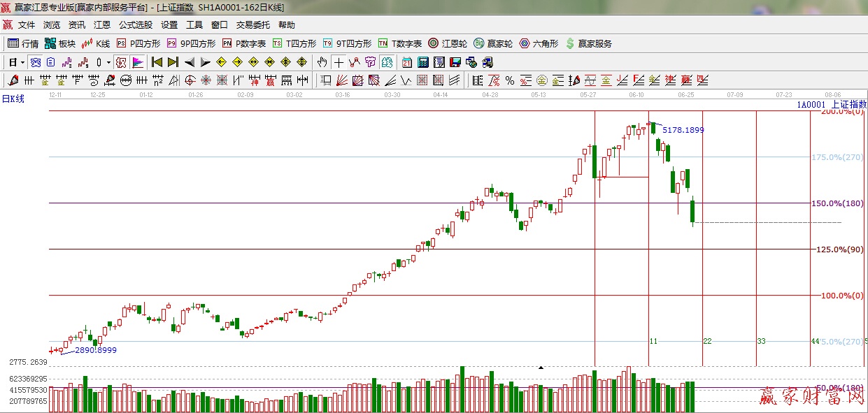This screenshot has width=868, height=413.
Task: Open the calculator icon in toolbar
Action: pos(422,62)
